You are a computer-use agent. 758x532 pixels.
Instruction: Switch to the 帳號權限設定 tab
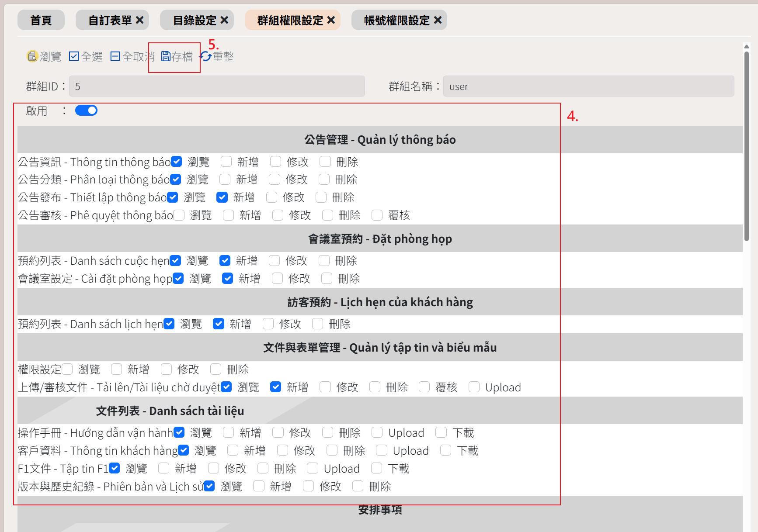tap(396, 20)
